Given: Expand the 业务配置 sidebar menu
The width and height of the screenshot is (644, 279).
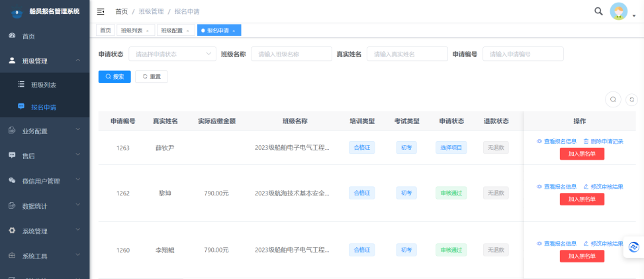Looking at the screenshot, I should click(44, 131).
